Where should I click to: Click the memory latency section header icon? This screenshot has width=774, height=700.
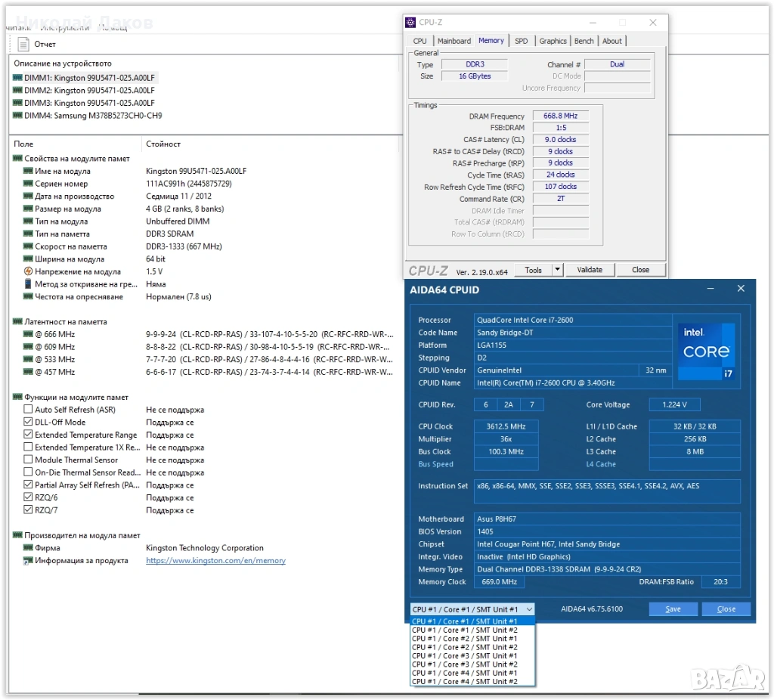(17, 322)
